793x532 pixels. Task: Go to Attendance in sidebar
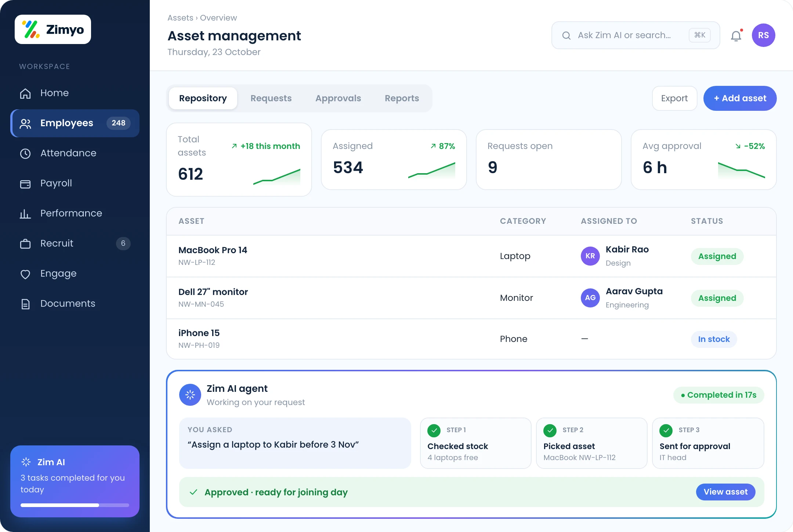click(x=75, y=153)
